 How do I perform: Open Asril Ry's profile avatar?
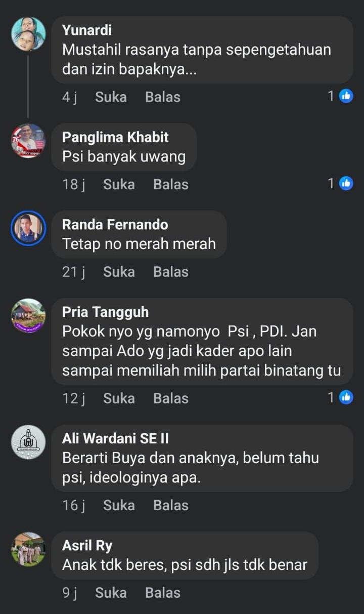[28, 549]
